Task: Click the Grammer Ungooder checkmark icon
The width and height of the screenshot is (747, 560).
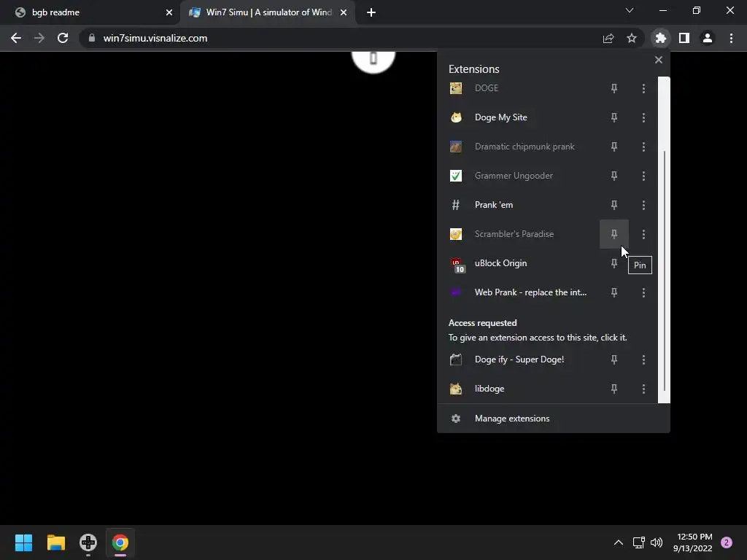Action: tap(456, 176)
